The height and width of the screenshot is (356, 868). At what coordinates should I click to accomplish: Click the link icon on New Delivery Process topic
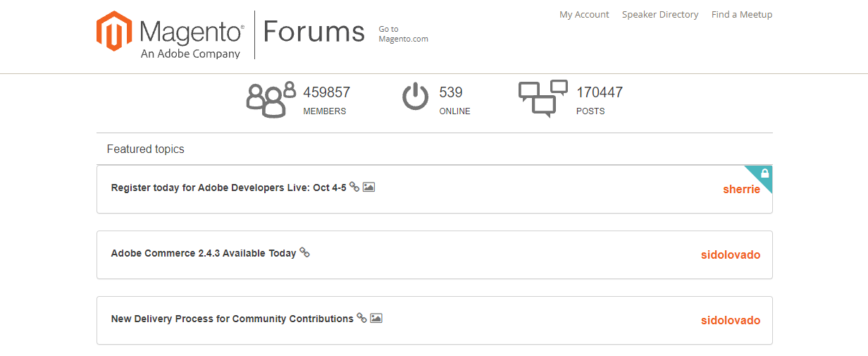point(361,318)
